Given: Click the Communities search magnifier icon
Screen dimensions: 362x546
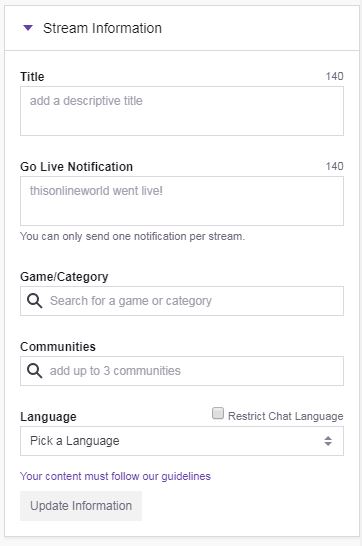Looking at the screenshot, I should tap(35, 371).
